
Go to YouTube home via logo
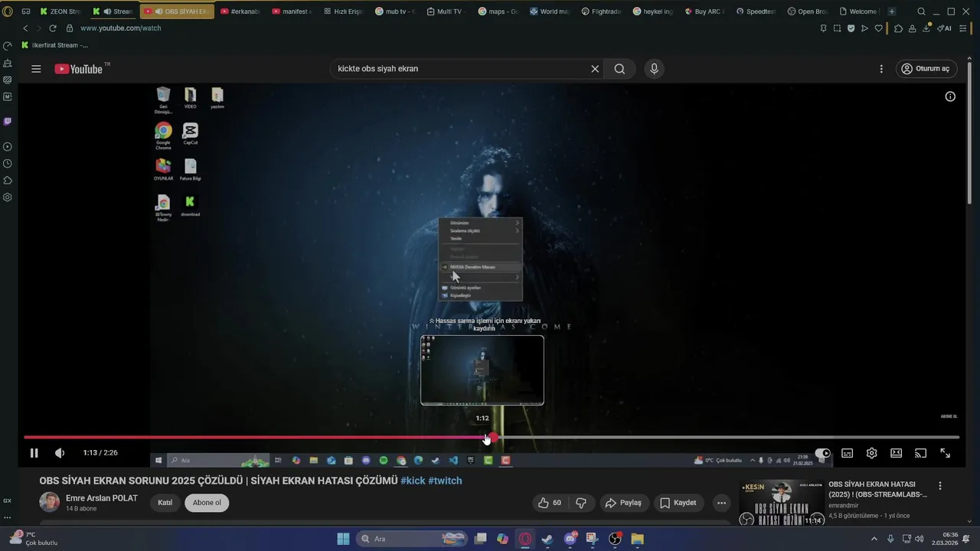[79, 69]
